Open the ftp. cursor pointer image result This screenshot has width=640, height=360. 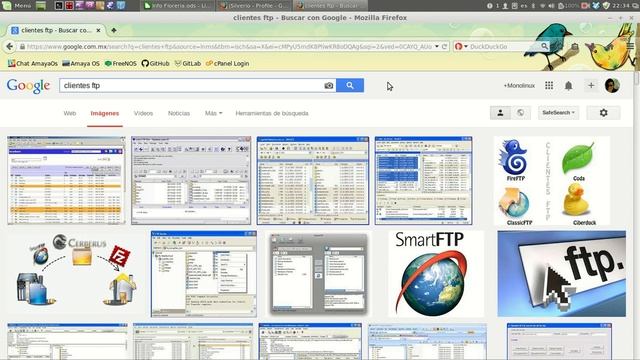click(561, 274)
